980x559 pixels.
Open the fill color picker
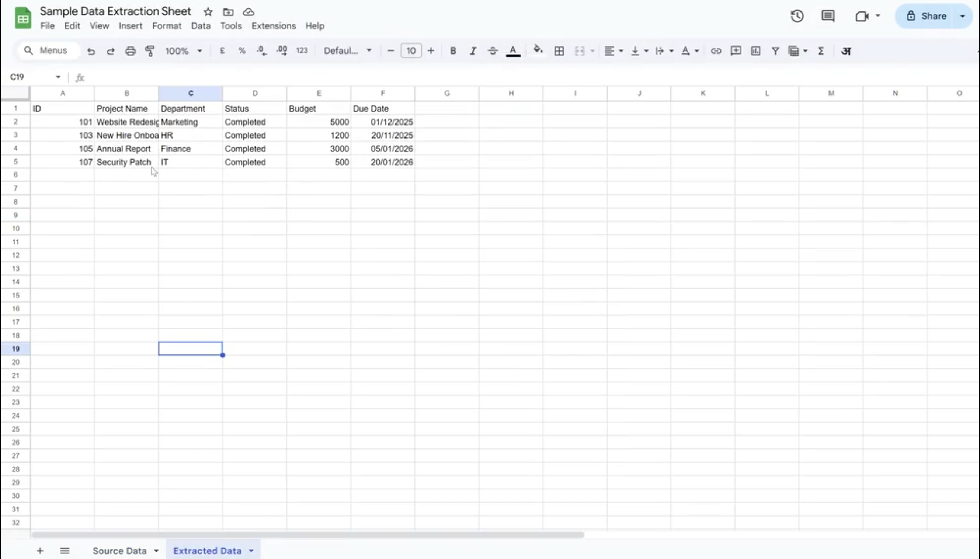point(538,51)
